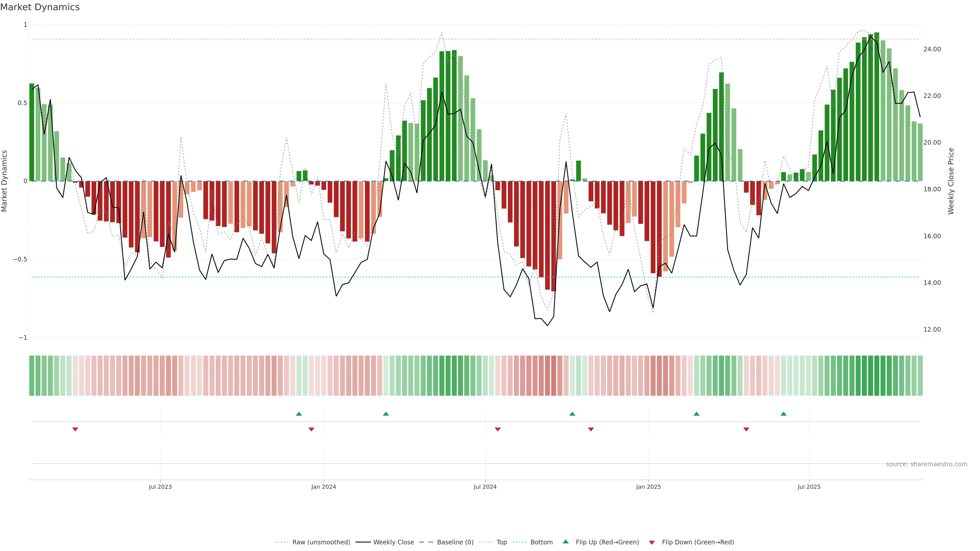Click the 24.00 price axis tick label
The width and height of the screenshot is (980, 551).
(x=932, y=49)
